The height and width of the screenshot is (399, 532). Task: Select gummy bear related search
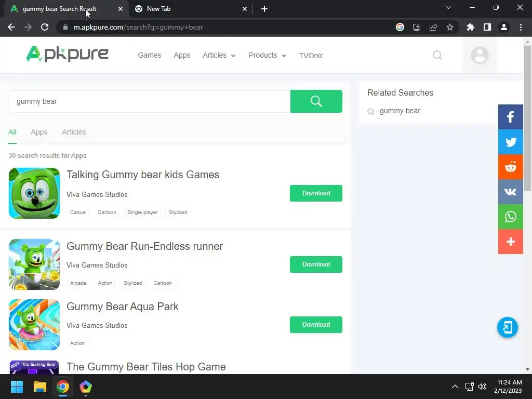pos(400,111)
